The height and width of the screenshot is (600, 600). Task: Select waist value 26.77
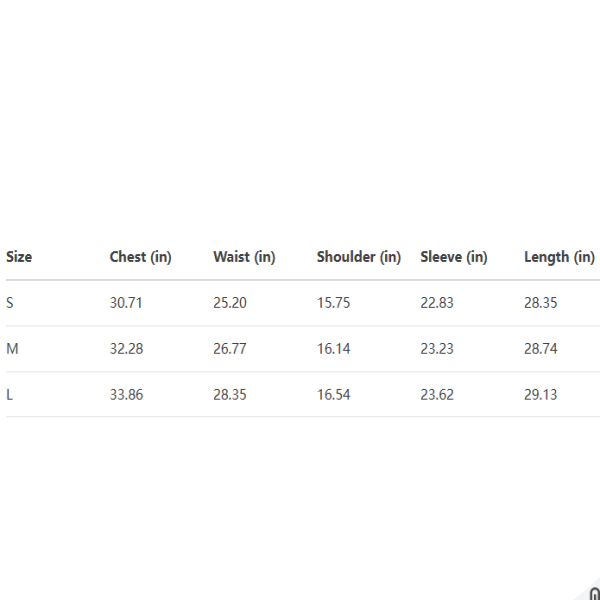[x=230, y=349]
